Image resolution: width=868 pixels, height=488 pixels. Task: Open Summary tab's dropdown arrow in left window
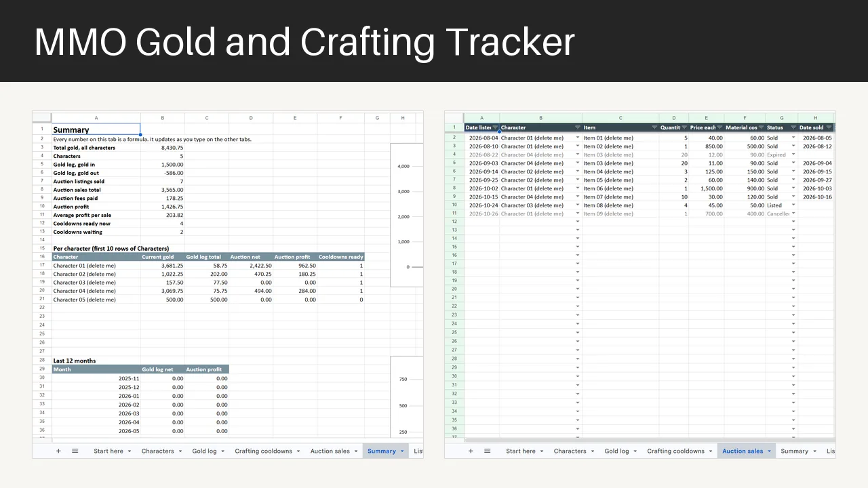[402, 451]
